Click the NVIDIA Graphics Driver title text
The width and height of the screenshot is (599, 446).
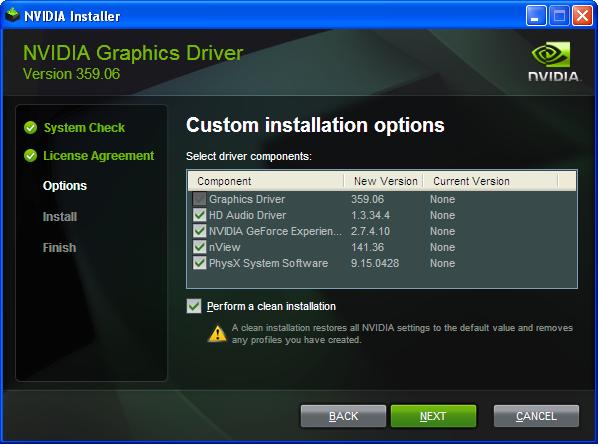coord(133,53)
